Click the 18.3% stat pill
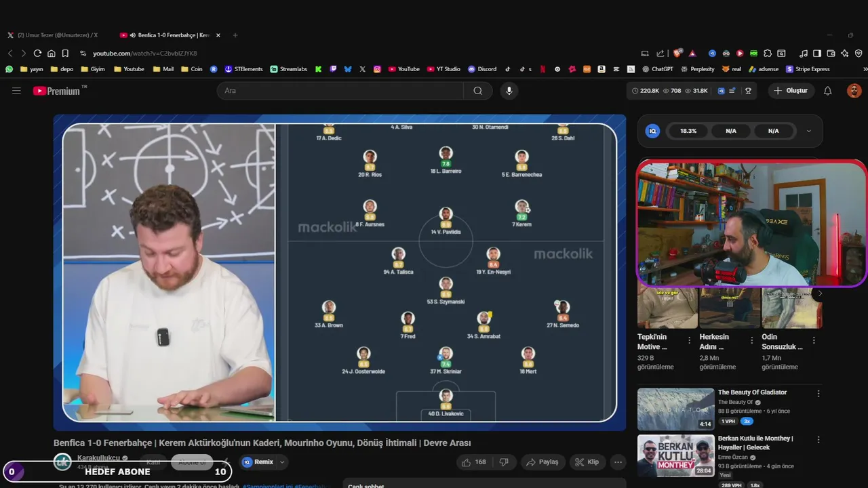The image size is (868, 488). point(688,131)
